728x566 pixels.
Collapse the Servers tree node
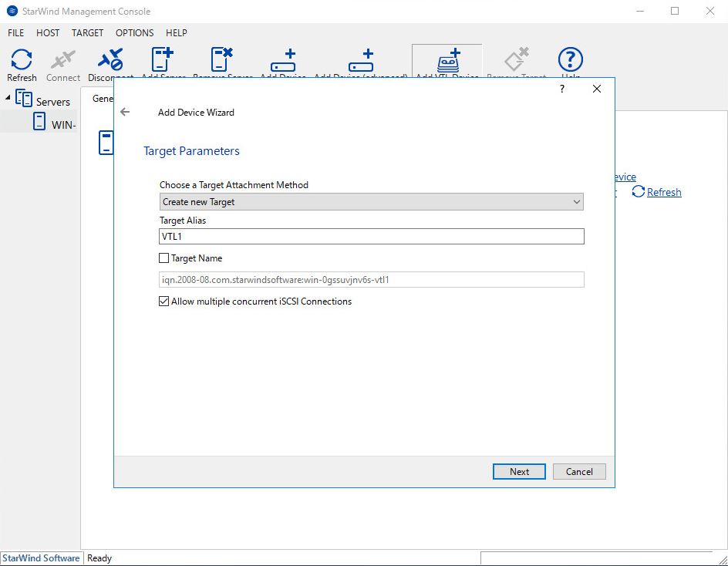8,97
